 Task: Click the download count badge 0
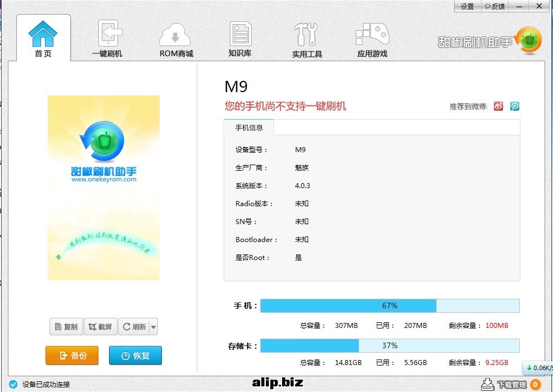(535, 385)
